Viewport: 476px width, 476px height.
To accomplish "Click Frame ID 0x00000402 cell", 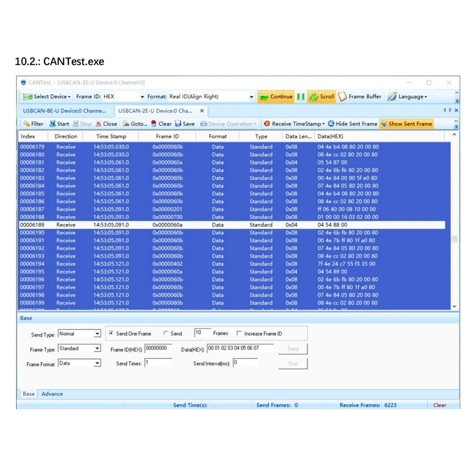I will click(167, 264).
